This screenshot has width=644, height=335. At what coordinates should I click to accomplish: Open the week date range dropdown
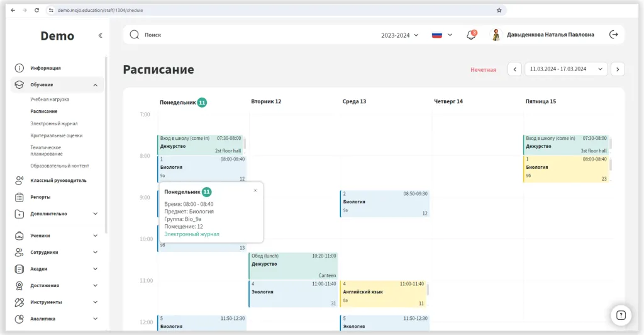tap(566, 69)
